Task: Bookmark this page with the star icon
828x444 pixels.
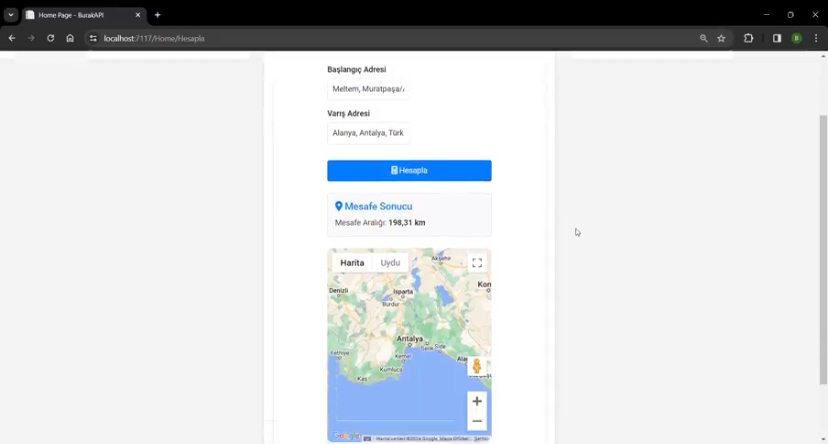Action: [x=721, y=38]
